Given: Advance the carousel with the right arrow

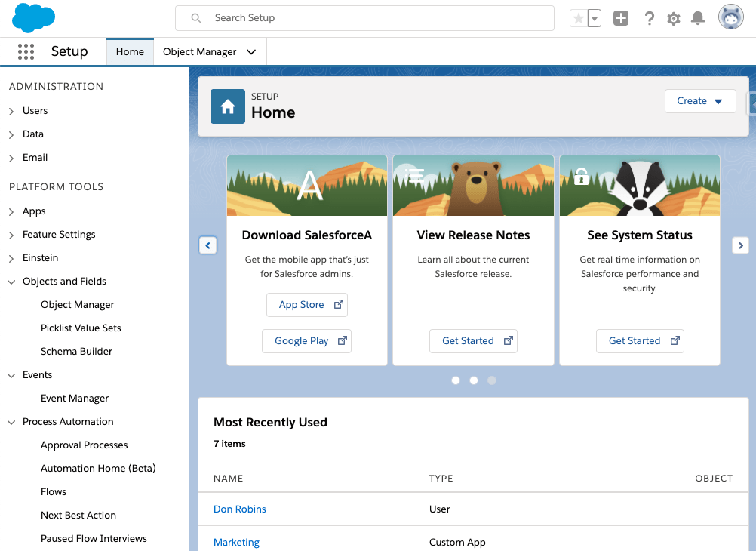Looking at the screenshot, I should [740, 245].
